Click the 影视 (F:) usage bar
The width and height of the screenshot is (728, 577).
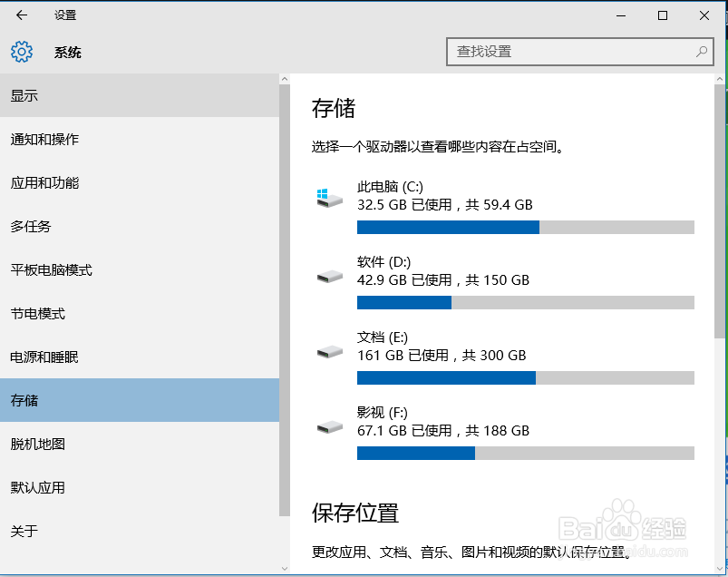click(525, 453)
